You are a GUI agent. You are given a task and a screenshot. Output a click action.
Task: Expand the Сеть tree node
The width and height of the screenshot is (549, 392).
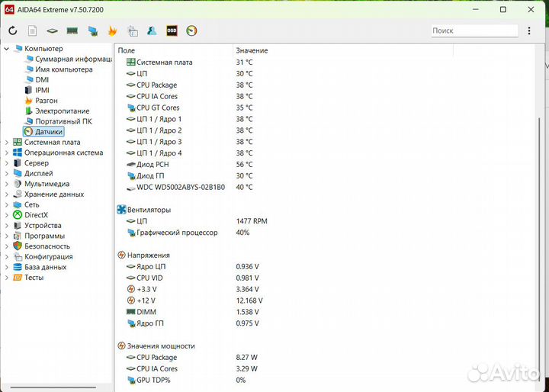tap(7, 204)
